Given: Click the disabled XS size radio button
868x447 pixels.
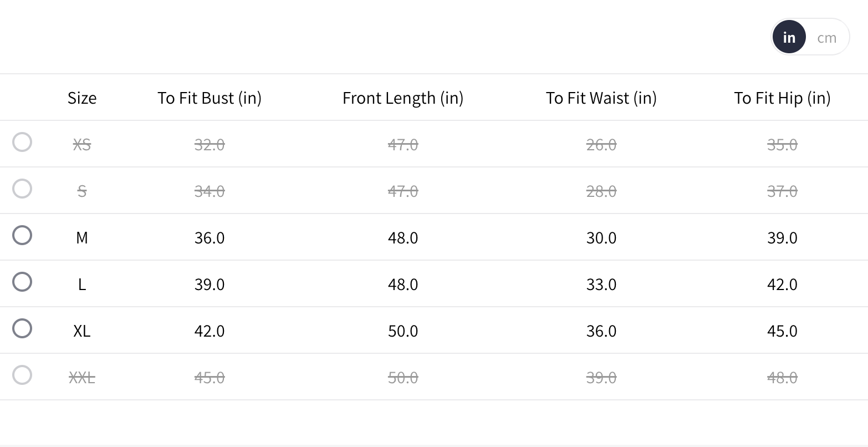Looking at the screenshot, I should pos(22,142).
